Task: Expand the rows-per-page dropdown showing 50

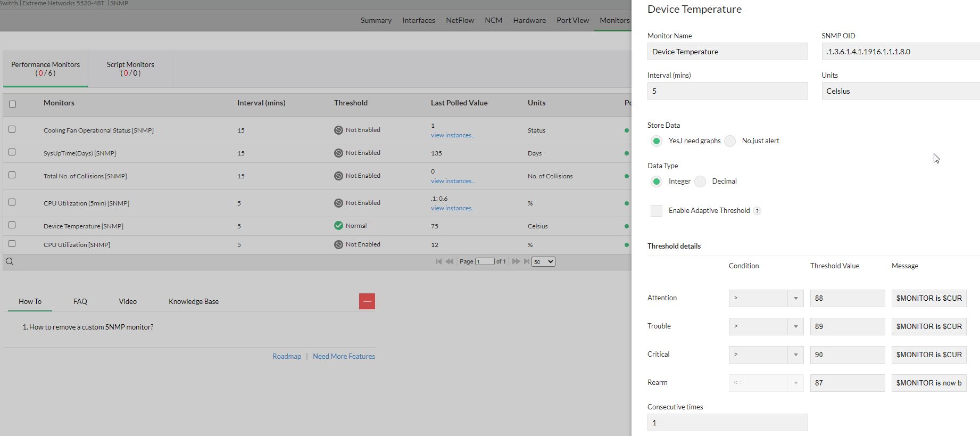Action: tap(543, 261)
